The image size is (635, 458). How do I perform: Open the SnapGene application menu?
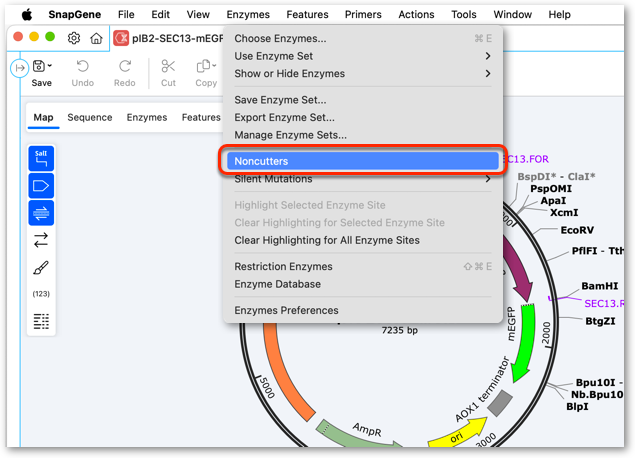pos(75,15)
